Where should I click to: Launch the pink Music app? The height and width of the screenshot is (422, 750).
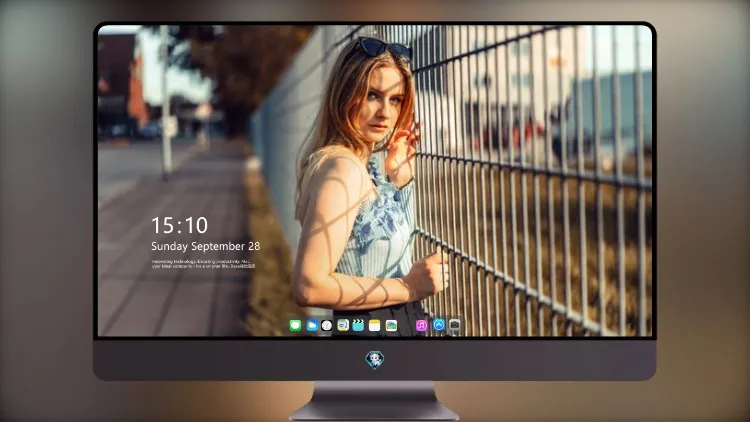pyautogui.click(x=421, y=325)
